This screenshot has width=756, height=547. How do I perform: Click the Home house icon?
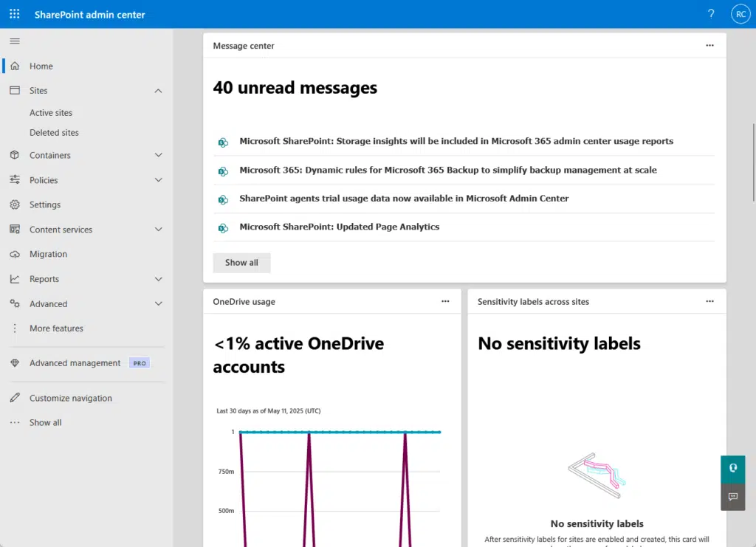[15, 66]
